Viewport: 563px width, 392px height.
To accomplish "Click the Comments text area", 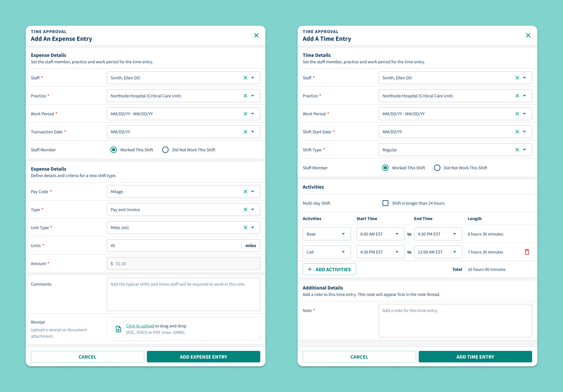I will (x=183, y=294).
